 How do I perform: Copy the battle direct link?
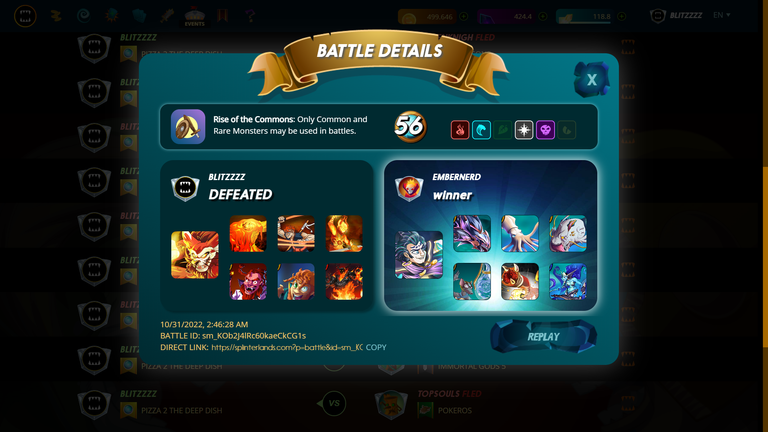(376, 347)
